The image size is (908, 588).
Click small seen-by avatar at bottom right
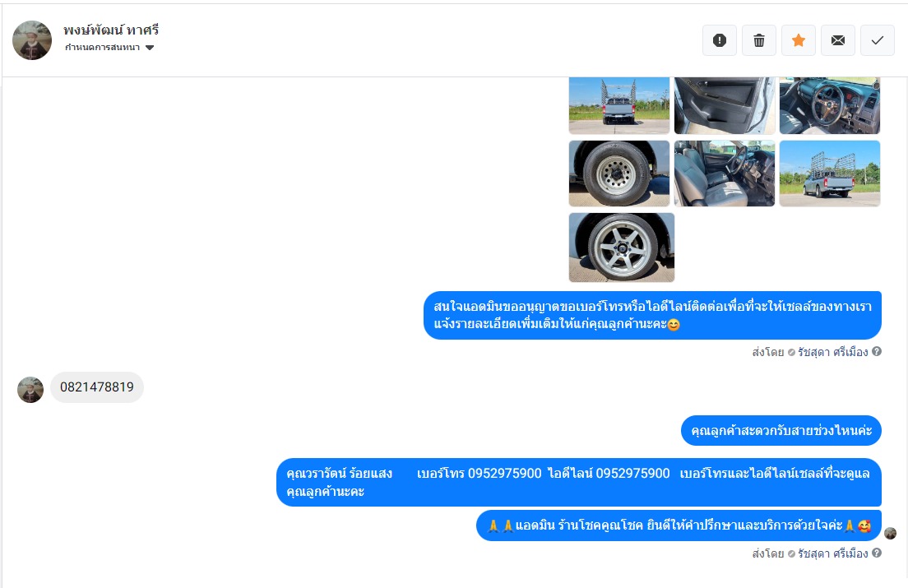[891, 533]
